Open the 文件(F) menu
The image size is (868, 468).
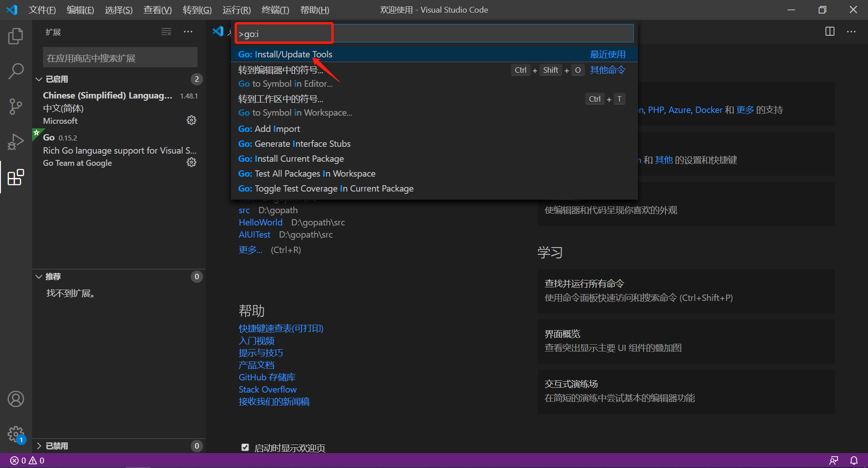click(42, 10)
